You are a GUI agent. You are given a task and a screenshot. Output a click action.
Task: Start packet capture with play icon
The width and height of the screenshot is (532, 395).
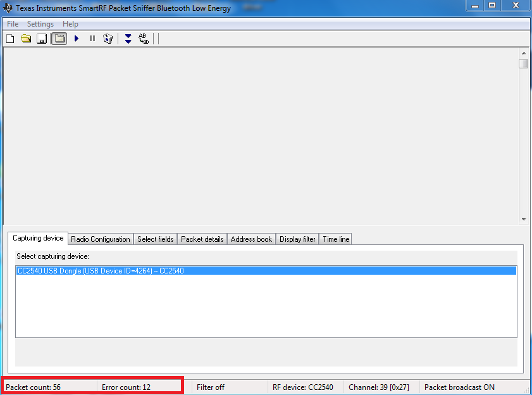pos(77,39)
